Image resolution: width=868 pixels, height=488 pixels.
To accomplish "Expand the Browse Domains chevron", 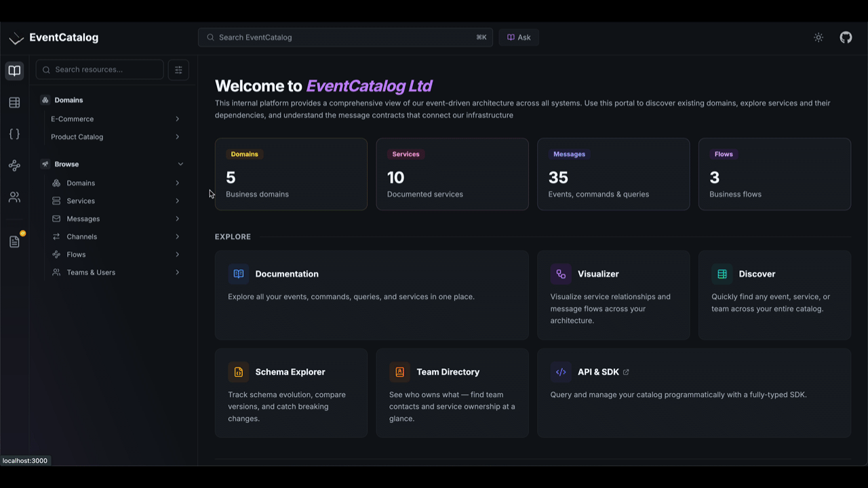I will pyautogui.click(x=177, y=183).
